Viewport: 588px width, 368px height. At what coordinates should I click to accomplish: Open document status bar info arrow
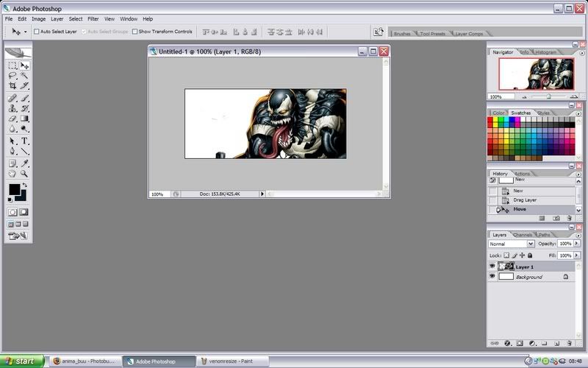[x=262, y=194]
